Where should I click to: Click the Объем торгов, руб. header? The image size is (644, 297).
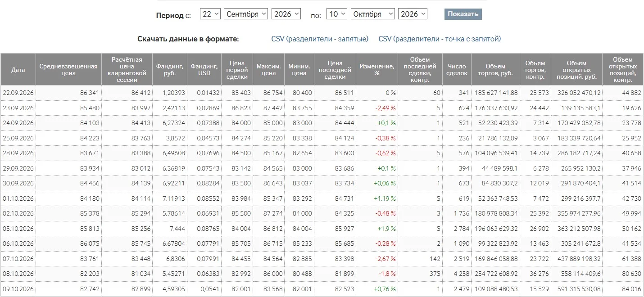click(495, 70)
